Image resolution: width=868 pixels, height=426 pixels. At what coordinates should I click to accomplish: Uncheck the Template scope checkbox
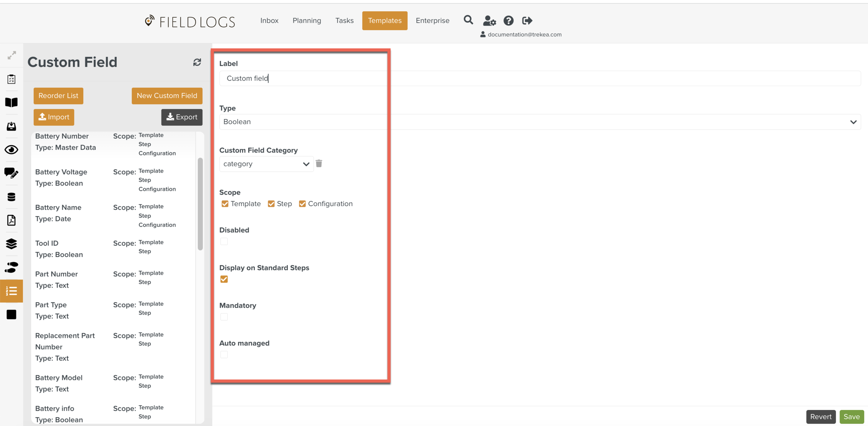225,204
